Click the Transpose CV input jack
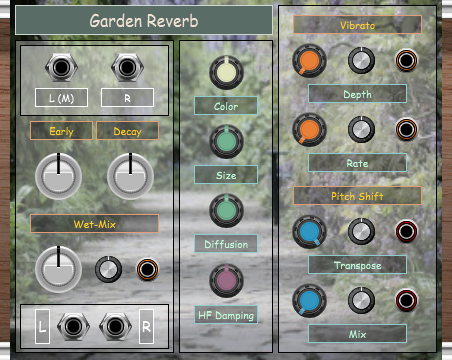Image resolution: width=452 pixels, height=360 pixels. (x=406, y=231)
